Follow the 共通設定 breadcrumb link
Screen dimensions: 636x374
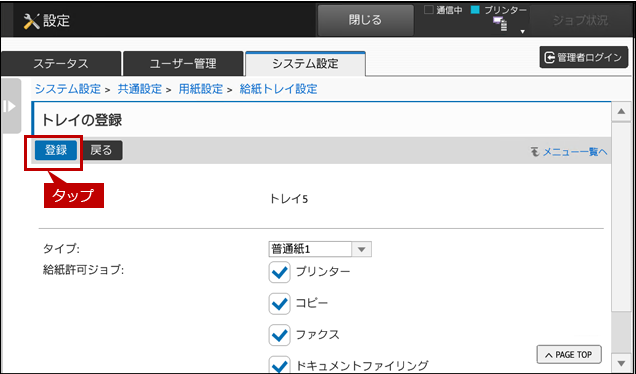(x=140, y=89)
